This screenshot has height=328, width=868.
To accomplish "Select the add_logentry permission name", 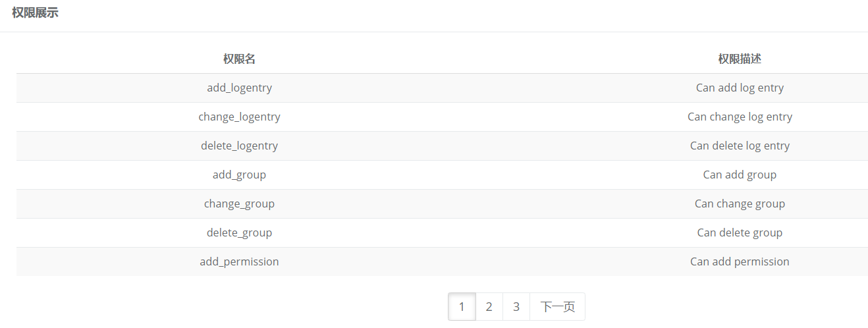I will (239, 88).
